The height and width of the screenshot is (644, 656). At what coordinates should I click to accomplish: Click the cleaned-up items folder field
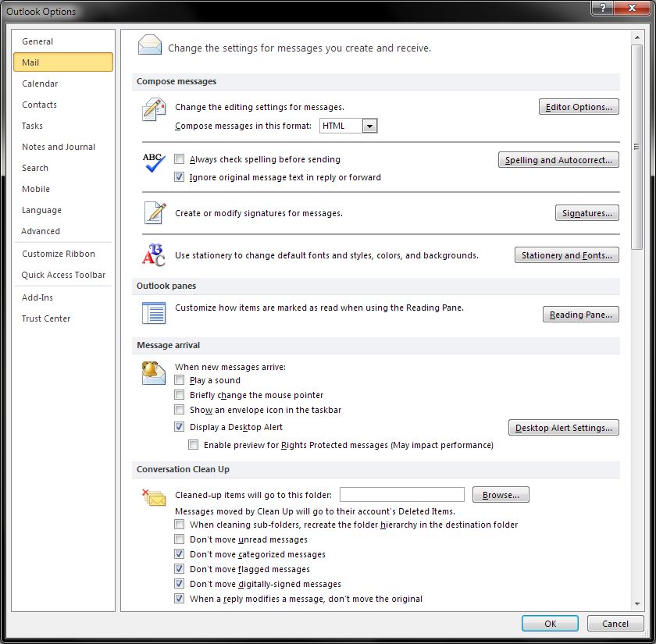pyautogui.click(x=401, y=494)
